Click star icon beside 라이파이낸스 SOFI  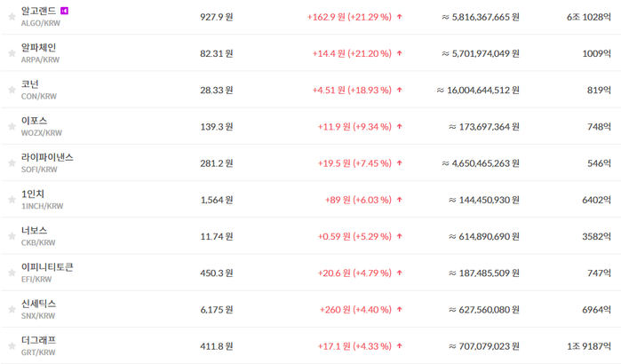pos(12,163)
